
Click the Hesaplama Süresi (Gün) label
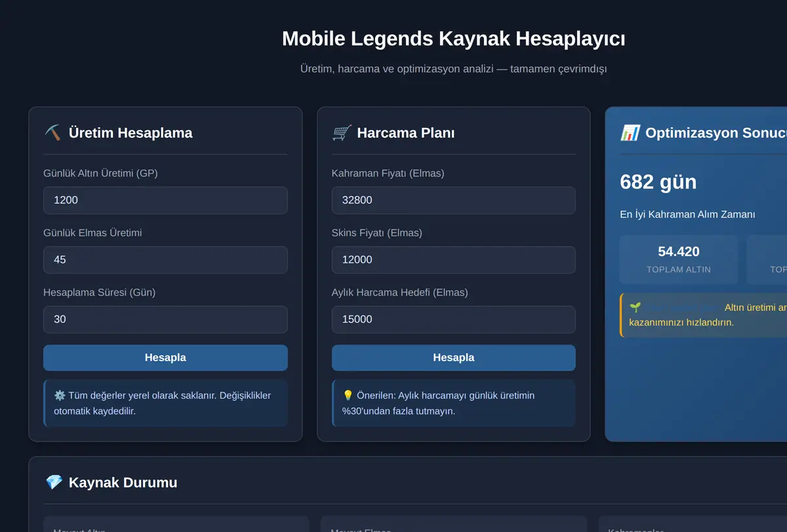click(99, 293)
